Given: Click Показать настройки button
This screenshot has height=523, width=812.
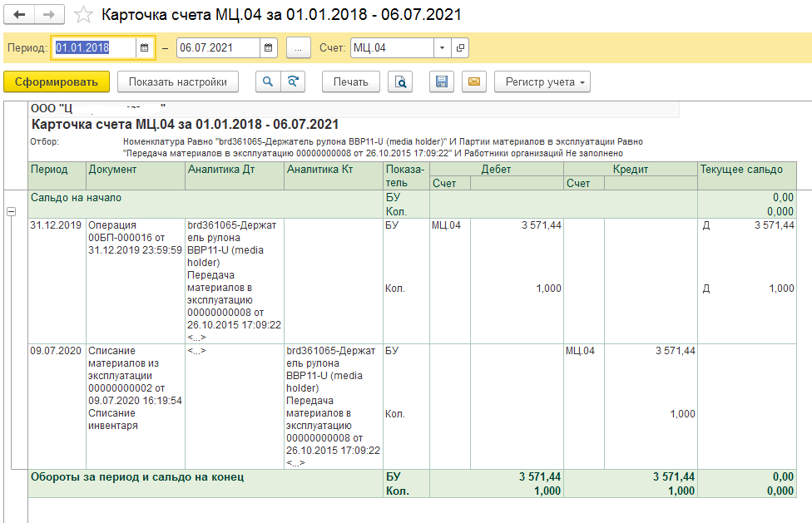Looking at the screenshot, I should [178, 81].
